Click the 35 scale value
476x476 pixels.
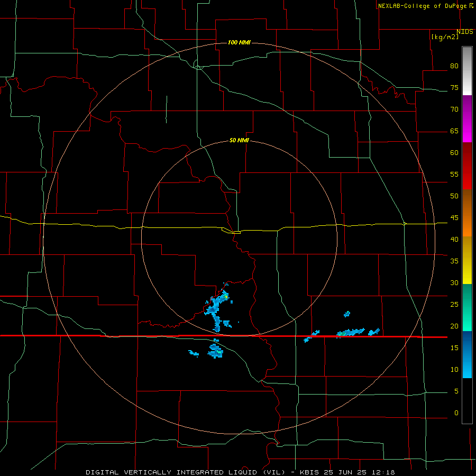click(454, 261)
